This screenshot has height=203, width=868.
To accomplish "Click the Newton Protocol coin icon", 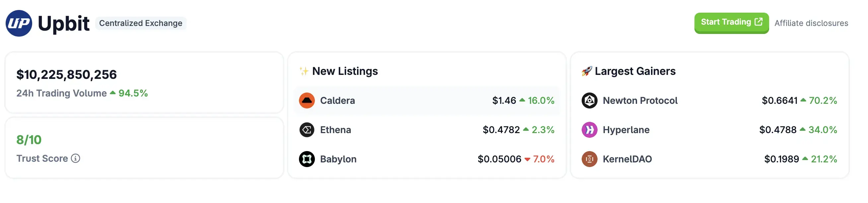I will click(589, 101).
